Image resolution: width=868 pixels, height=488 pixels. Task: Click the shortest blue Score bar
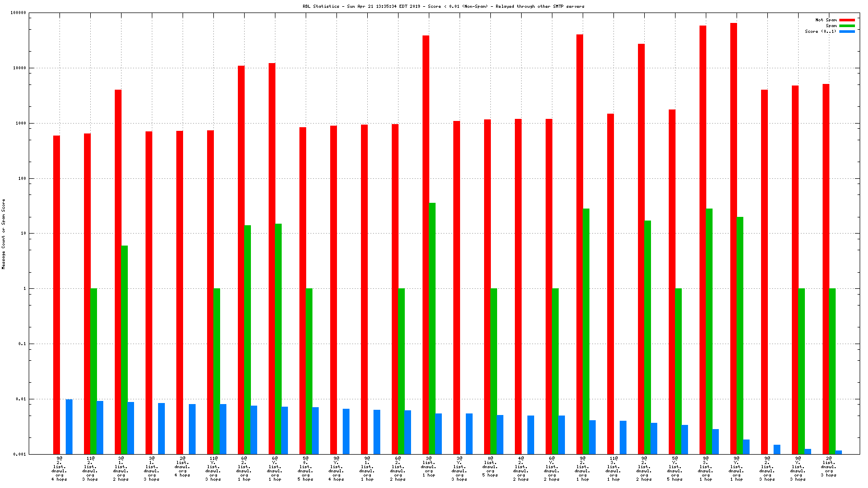tap(838, 452)
